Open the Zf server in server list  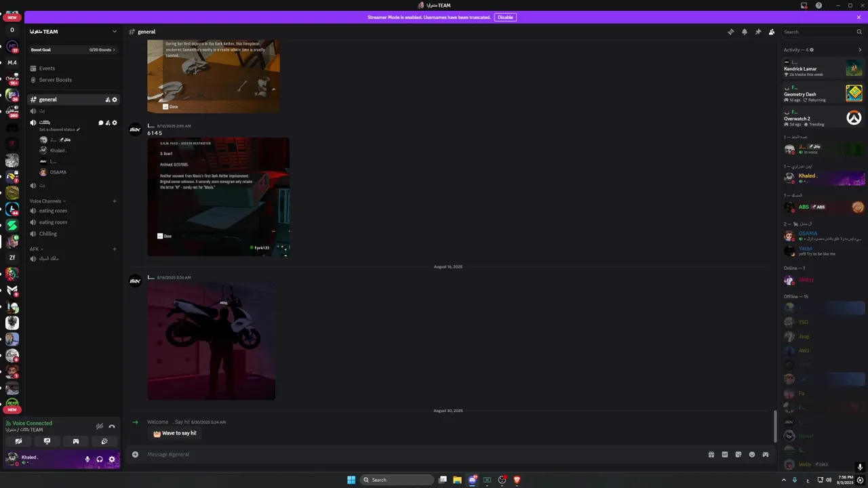click(12, 258)
